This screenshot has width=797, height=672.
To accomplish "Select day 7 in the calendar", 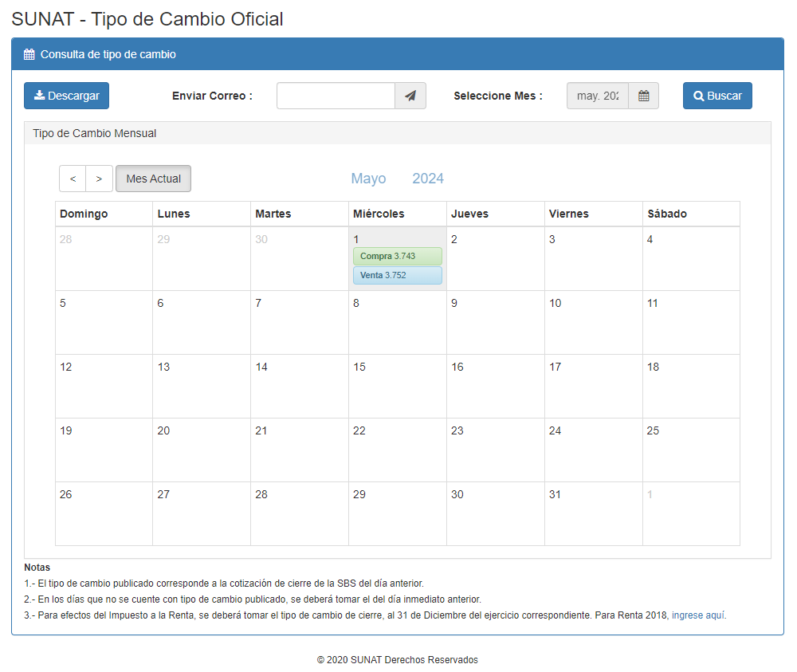I will [300, 322].
